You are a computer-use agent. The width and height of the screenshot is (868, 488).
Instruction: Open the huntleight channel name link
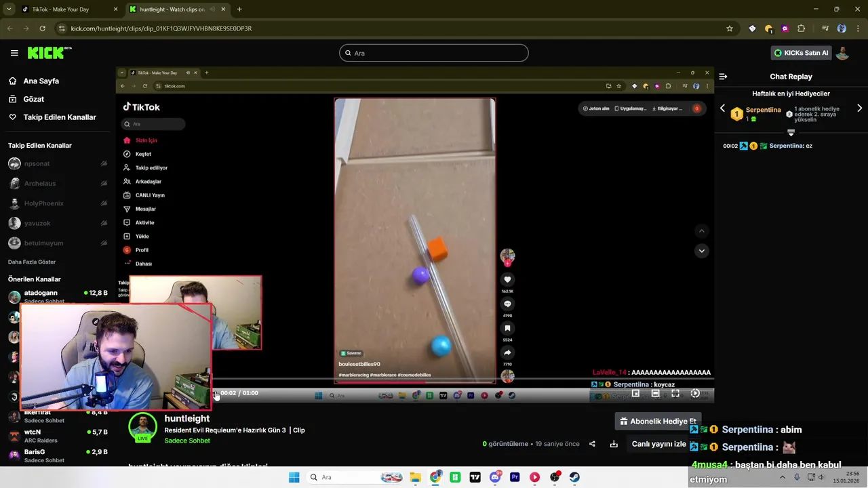click(x=187, y=418)
